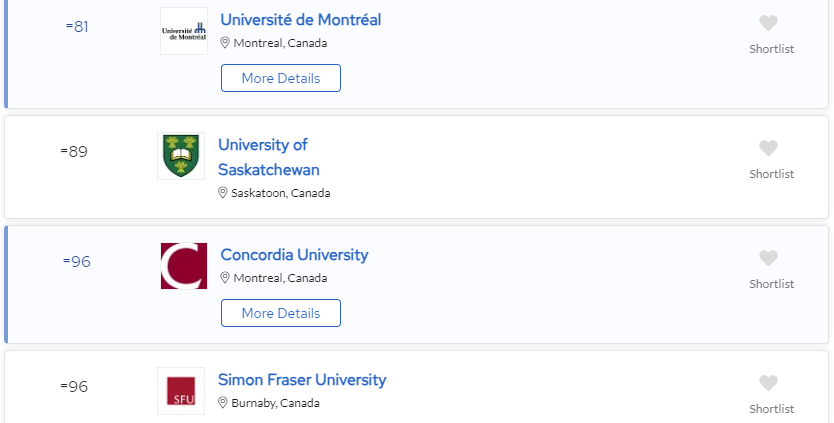Open University of Saskatchewan title link
The width and height of the screenshot is (834, 423).
[269, 157]
